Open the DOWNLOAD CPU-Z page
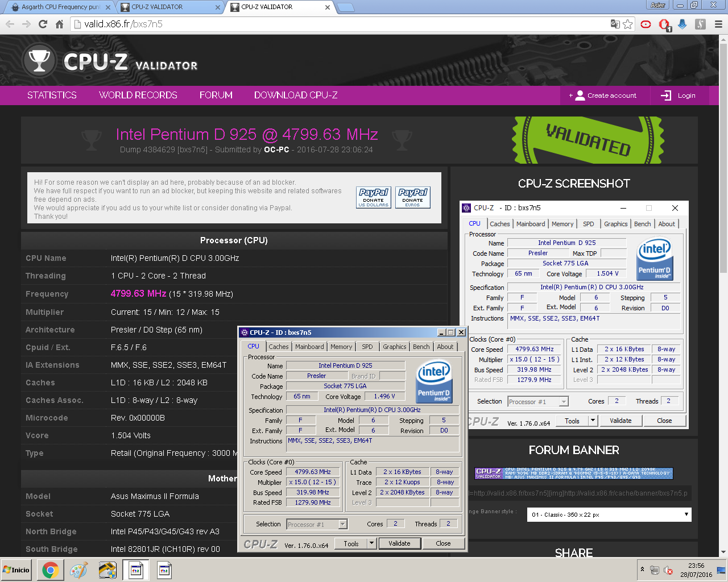The height and width of the screenshot is (582, 728). [296, 95]
